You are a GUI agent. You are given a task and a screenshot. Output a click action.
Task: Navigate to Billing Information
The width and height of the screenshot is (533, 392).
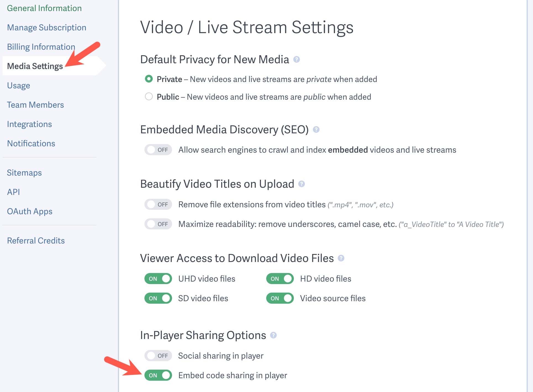pos(41,47)
